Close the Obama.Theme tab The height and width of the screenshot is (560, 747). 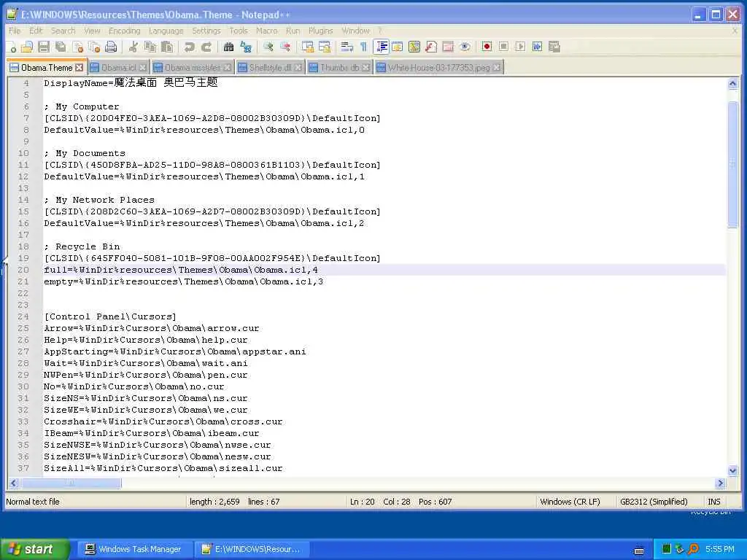[79, 68]
